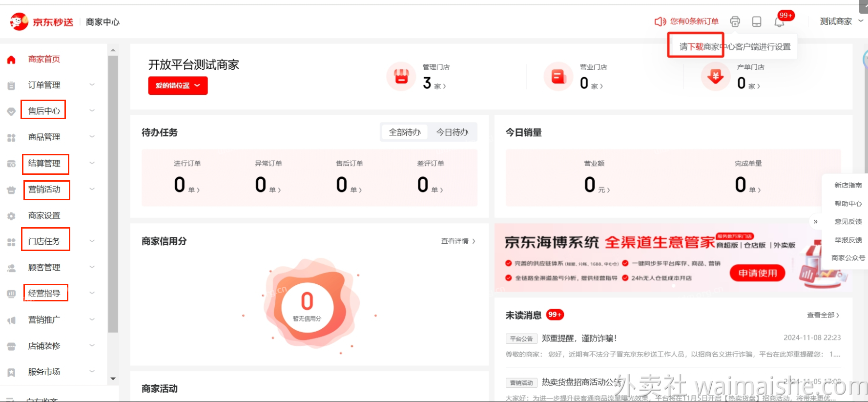Open 商家设置 menu item
868x402 pixels.
pos(44,215)
